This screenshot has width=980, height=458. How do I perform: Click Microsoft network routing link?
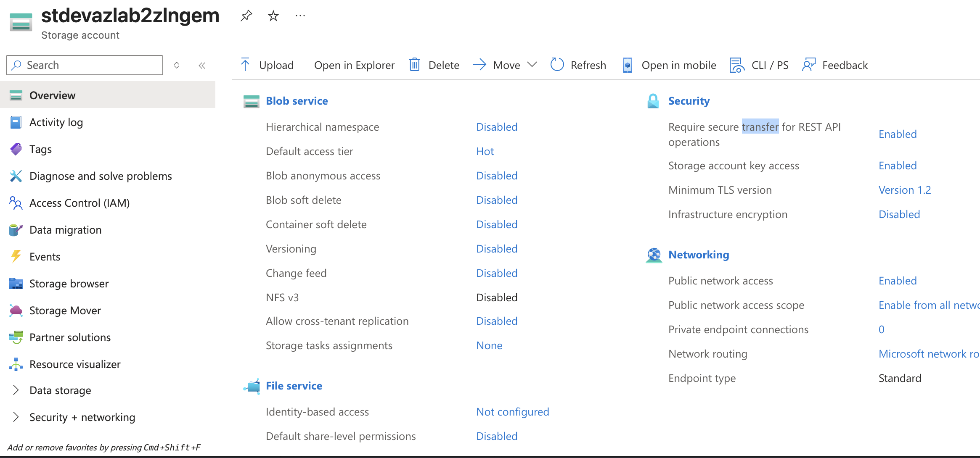tap(929, 354)
